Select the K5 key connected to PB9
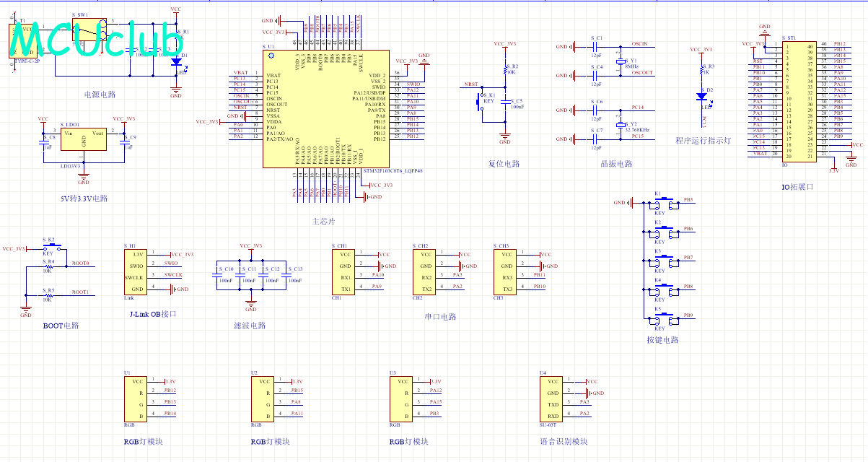The image size is (868, 462). 662,319
